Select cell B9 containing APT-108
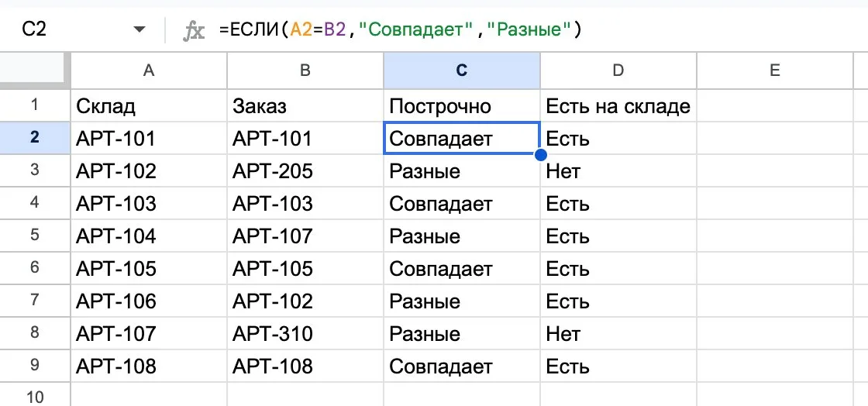 pyautogui.click(x=305, y=366)
